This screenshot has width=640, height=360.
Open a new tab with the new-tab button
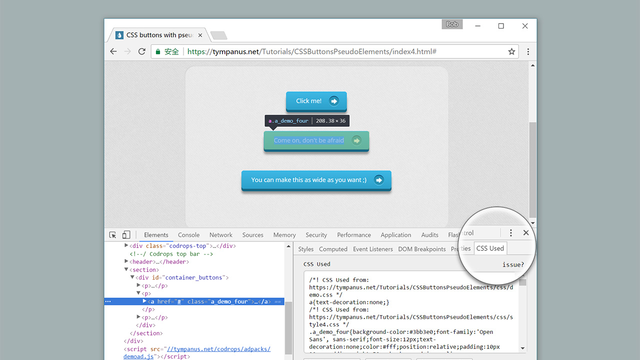pos(219,36)
